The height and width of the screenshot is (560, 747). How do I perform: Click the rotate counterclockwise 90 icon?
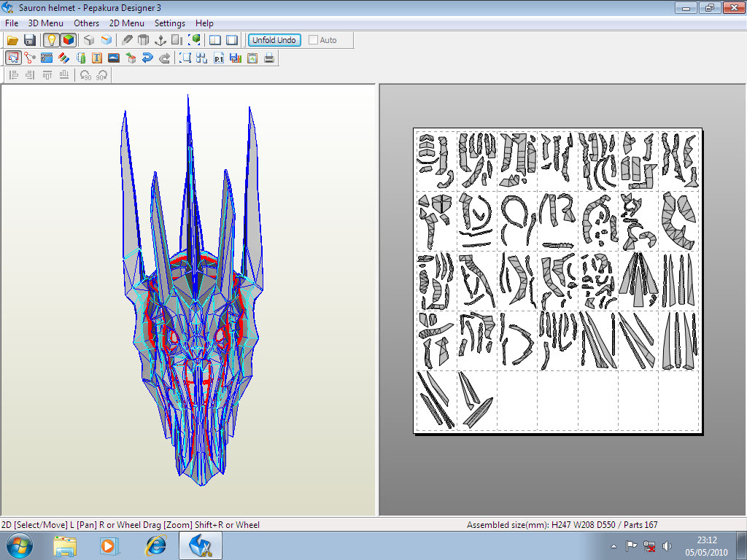[x=85, y=75]
